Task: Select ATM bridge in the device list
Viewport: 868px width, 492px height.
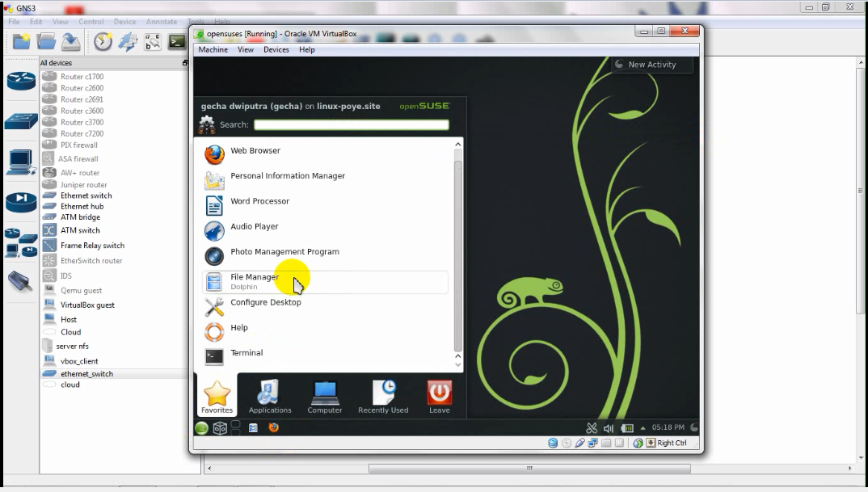Action: (x=80, y=217)
